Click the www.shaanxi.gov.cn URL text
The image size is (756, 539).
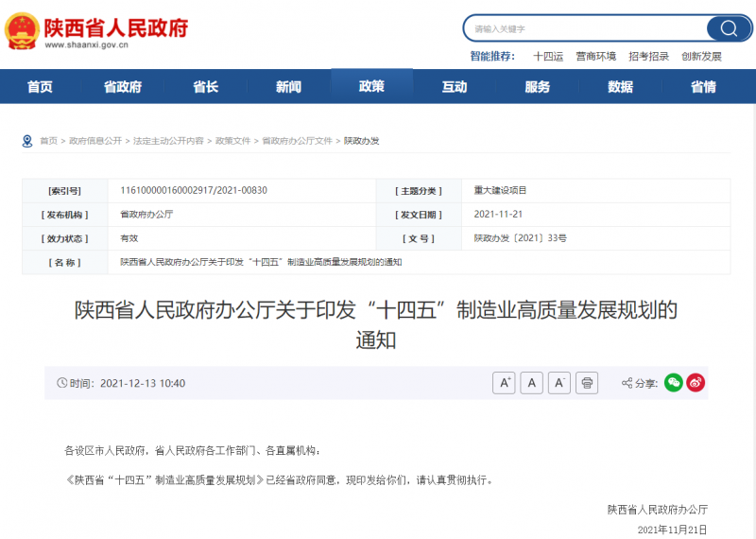pos(87,44)
